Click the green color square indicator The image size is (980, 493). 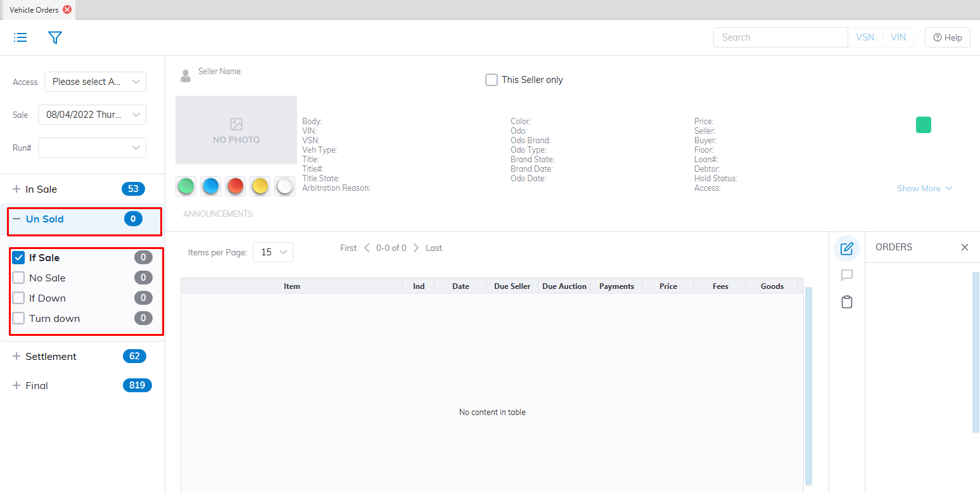(x=923, y=125)
